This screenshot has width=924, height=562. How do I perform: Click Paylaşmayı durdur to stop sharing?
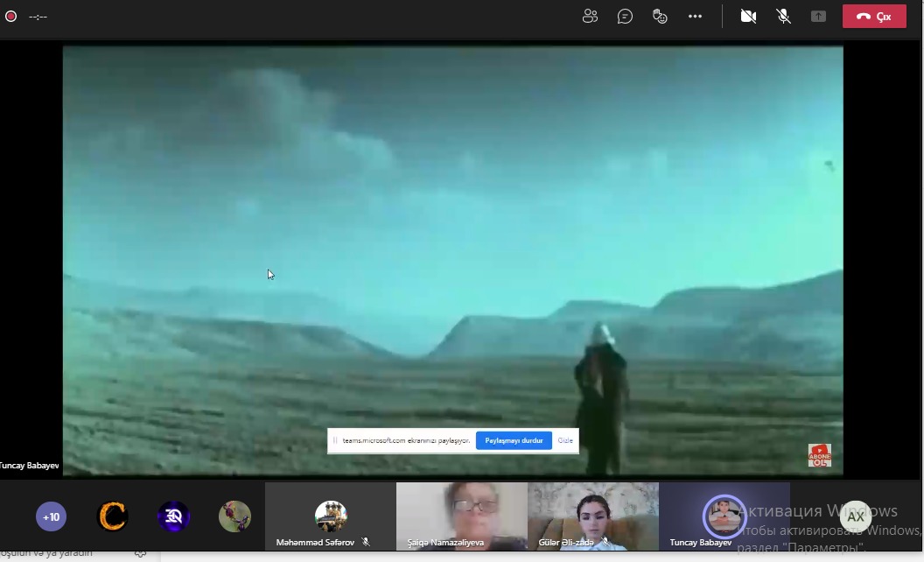point(514,440)
